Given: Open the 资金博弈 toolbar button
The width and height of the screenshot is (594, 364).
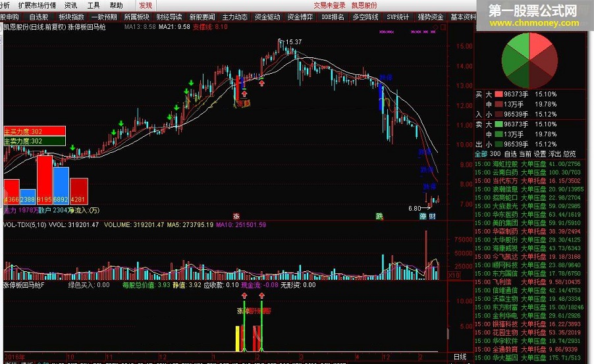Looking at the screenshot, I should tap(300, 17).
